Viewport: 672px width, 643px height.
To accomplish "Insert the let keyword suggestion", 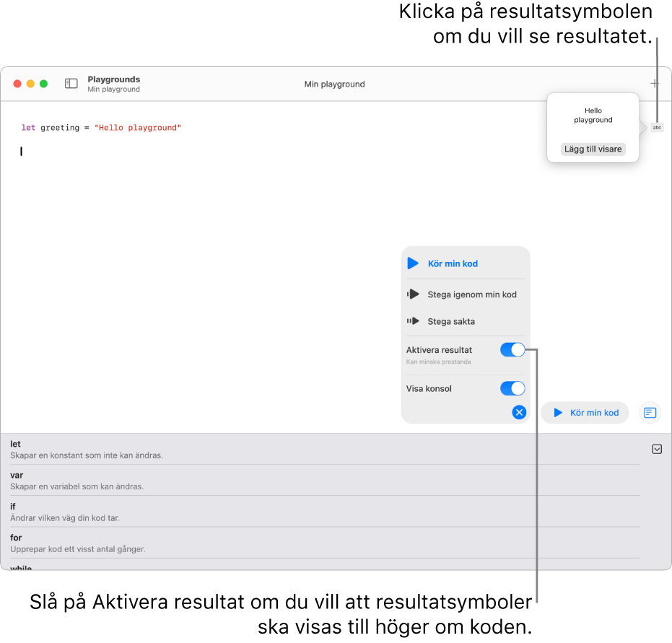I will (x=325, y=450).
